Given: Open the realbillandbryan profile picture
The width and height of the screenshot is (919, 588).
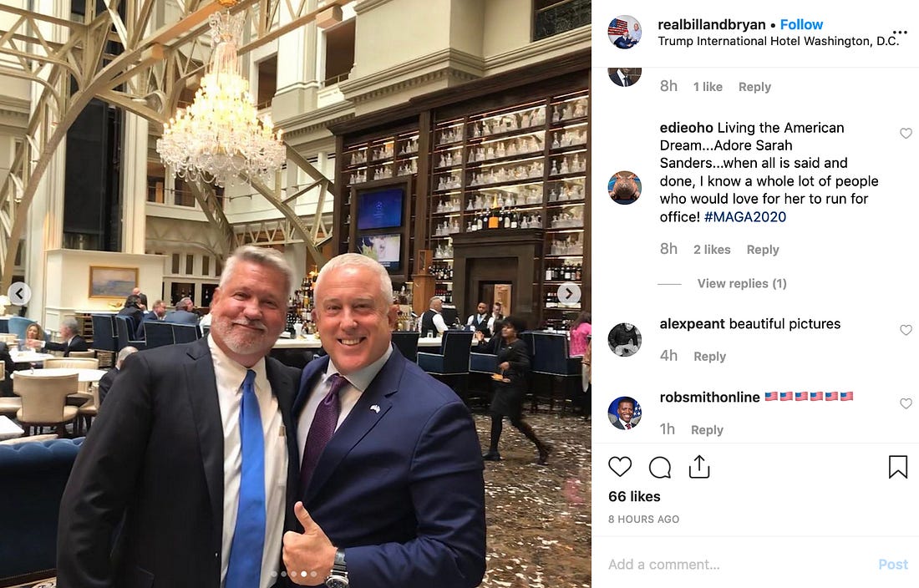Looking at the screenshot, I should click(x=624, y=32).
